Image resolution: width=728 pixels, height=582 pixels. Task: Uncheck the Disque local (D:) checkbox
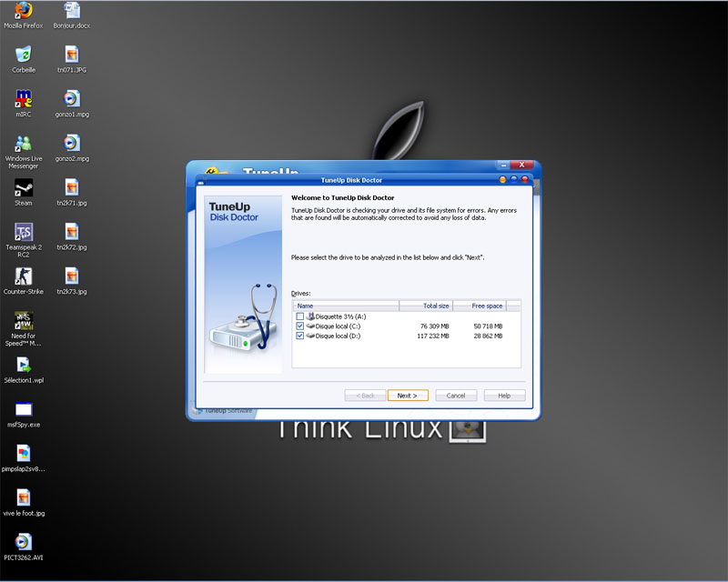pos(300,336)
